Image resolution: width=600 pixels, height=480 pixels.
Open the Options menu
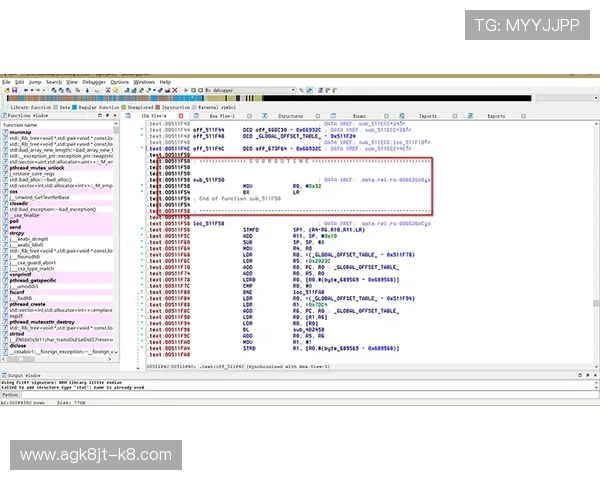click(x=120, y=82)
